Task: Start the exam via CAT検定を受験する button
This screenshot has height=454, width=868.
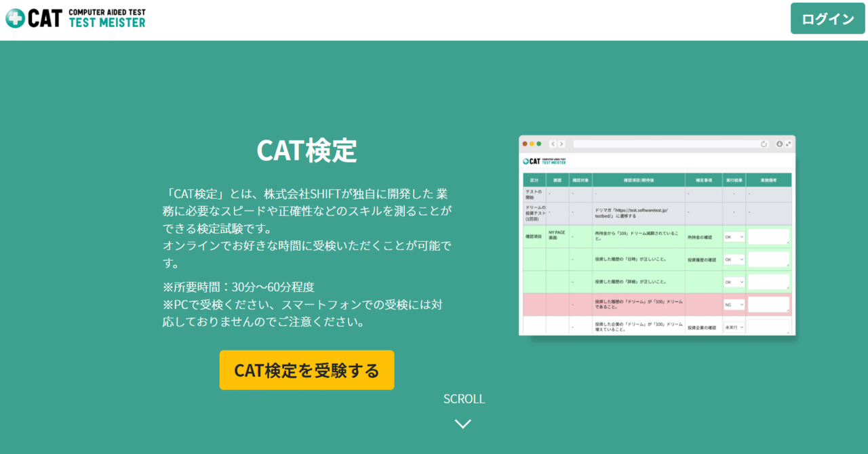Action: pyautogui.click(x=307, y=370)
